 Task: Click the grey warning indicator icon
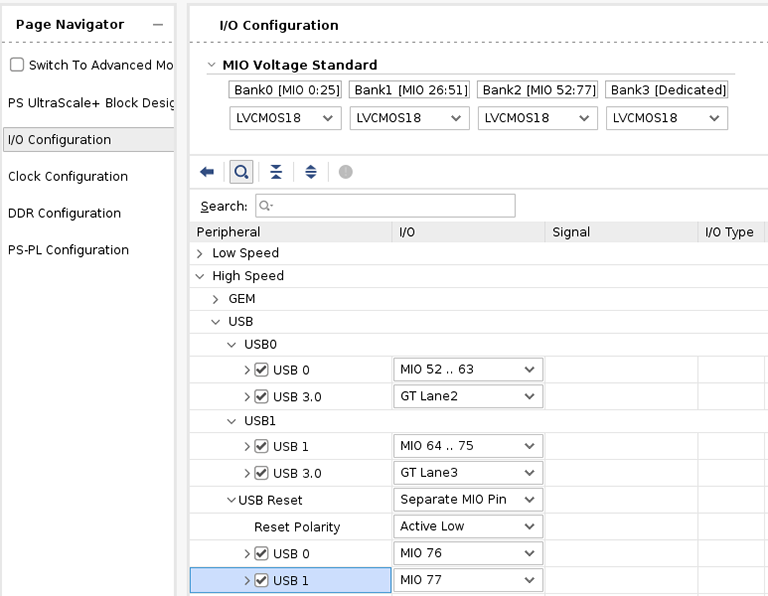[x=346, y=172]
